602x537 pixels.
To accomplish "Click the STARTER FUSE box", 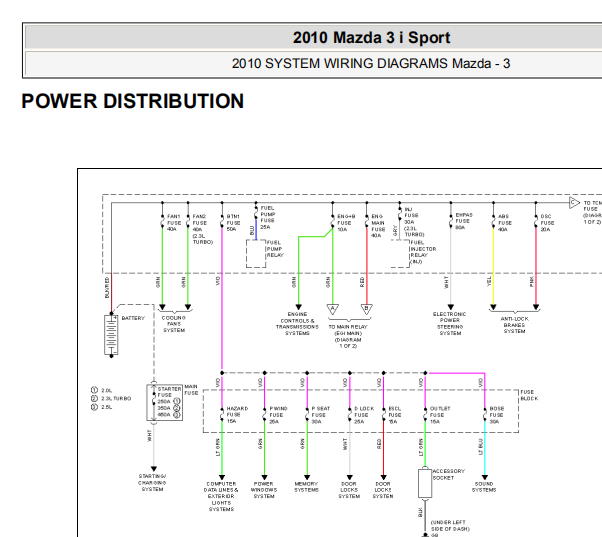I will pos(164,402).
